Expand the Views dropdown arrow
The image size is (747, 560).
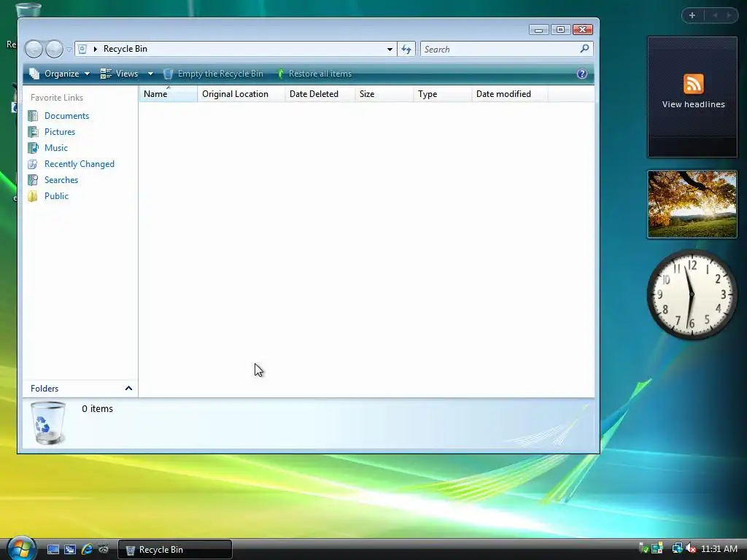[150, 74]
